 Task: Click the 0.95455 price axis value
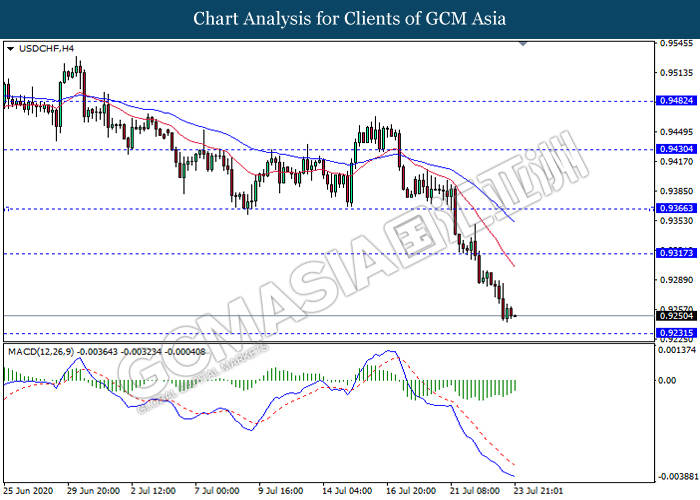tap(677, 43)
